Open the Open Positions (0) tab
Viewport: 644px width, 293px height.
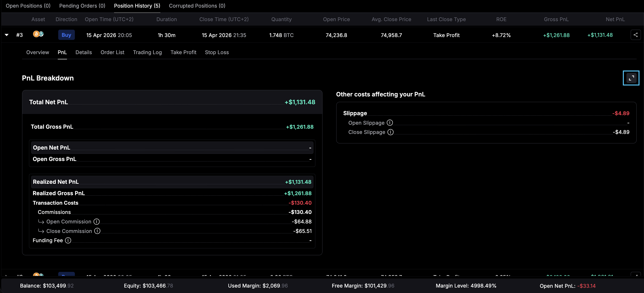pyautogui.click(x=28, y=6)
